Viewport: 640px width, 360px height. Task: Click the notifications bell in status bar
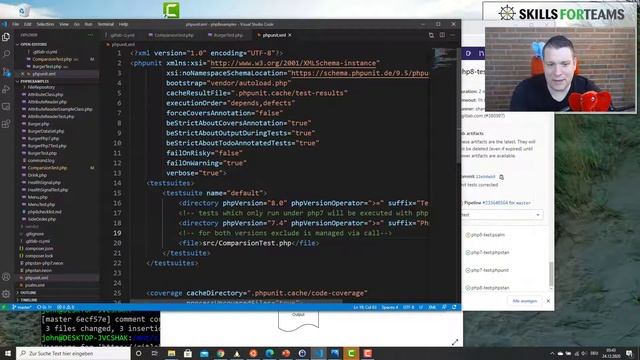point(454,307)
